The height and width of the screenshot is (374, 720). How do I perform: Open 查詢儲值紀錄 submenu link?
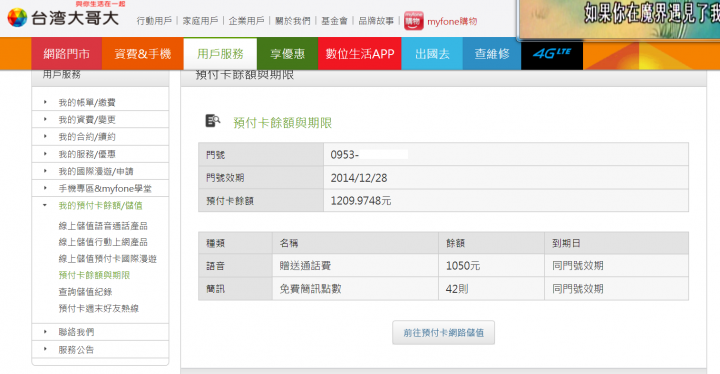(x=85, y=292)
